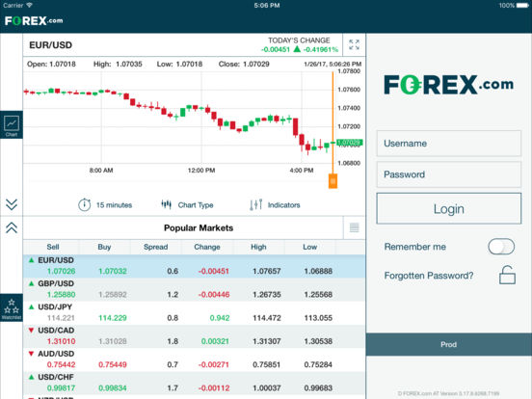Screen dimensions: 532x399
Task: Click the green current price tag on chart
Action: click(x=350, y=143)
